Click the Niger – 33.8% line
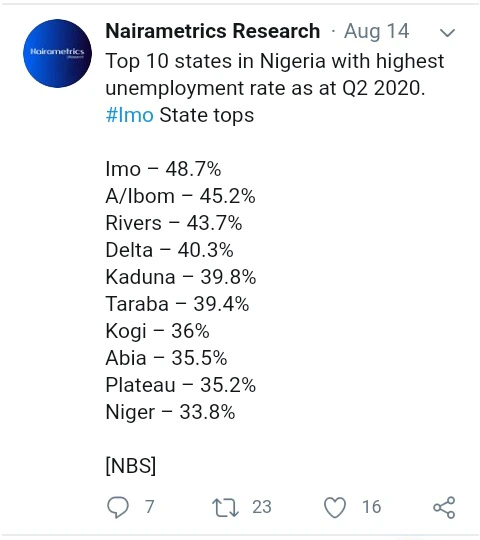 pos(170,412)
